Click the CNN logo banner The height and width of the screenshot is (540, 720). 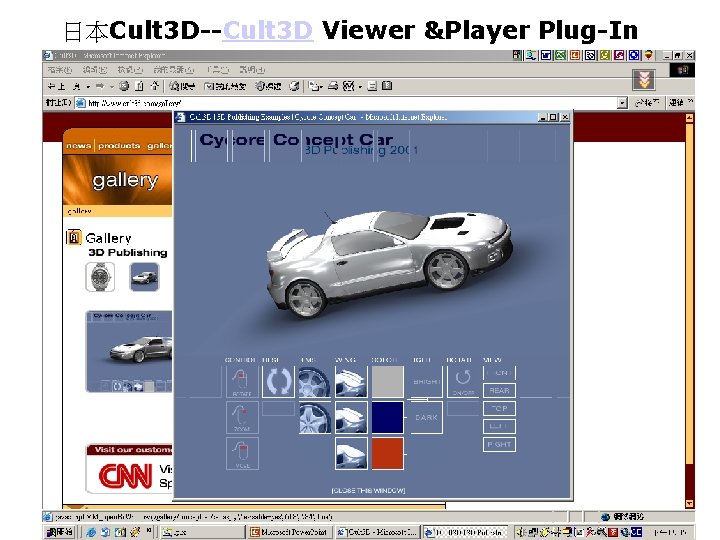pyautogui.click(x=125, y=475)
